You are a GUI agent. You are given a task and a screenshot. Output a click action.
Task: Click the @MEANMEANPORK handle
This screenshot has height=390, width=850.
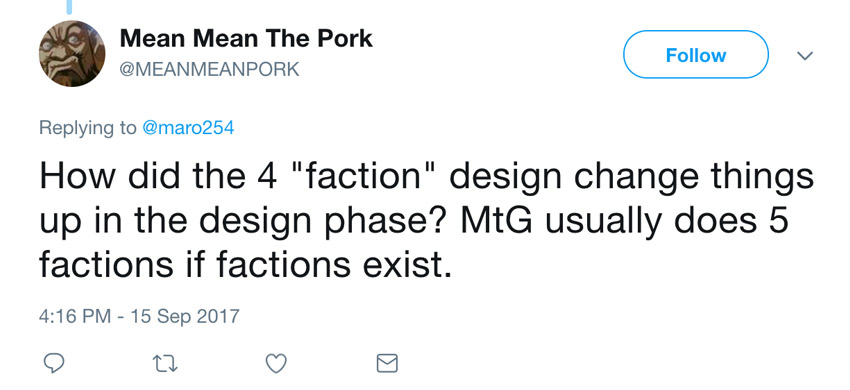209,69
